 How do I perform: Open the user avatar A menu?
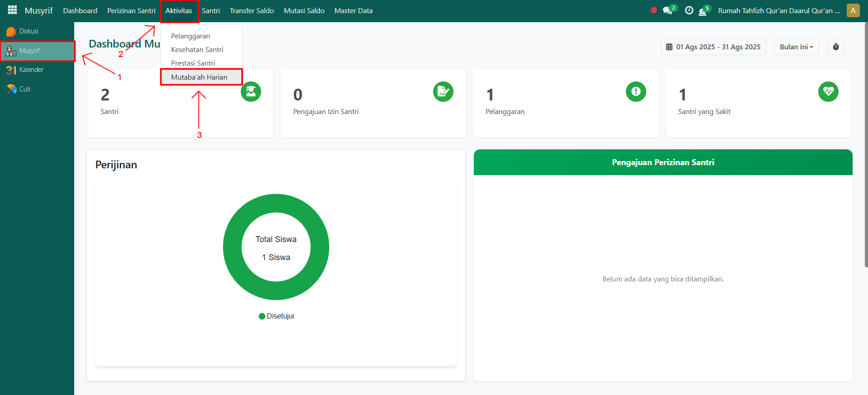coord(853,10)
